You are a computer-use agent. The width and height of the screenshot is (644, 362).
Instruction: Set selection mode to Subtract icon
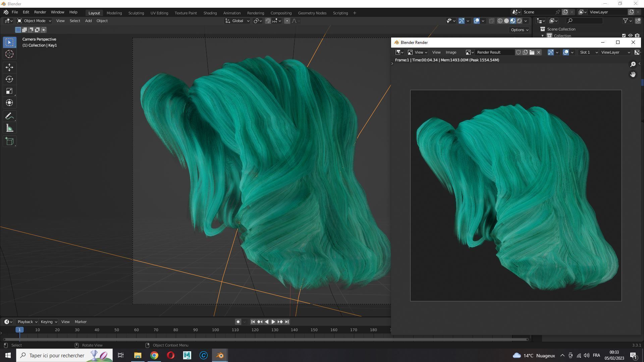(x=31, y=30)
